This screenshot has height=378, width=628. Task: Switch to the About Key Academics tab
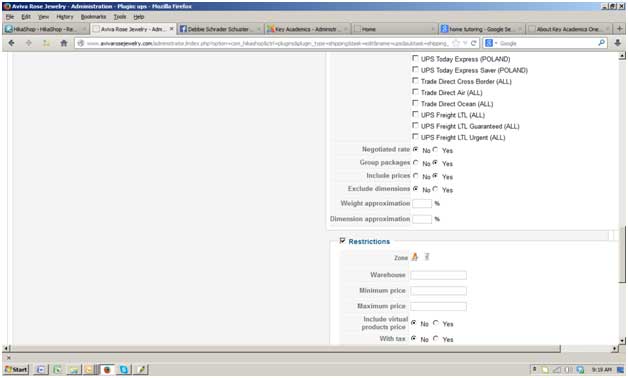pos(569,29)
